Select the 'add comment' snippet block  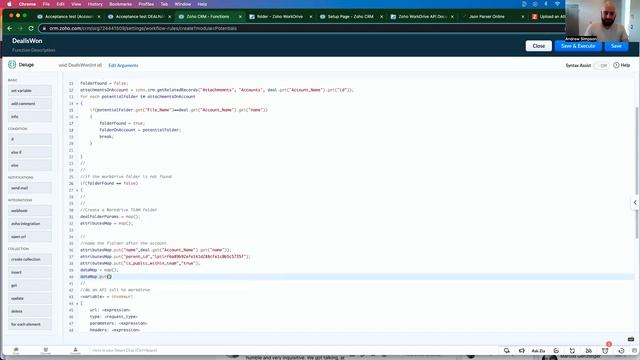pos(30,104)
